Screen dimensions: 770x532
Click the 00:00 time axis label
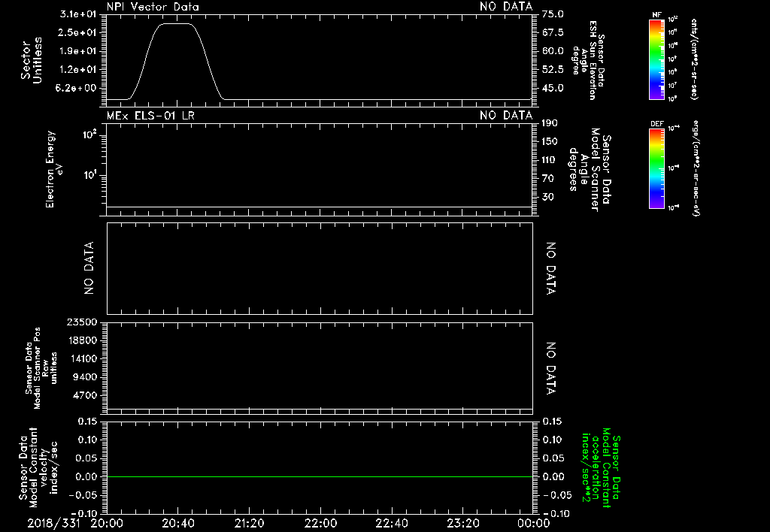point(533,523)
